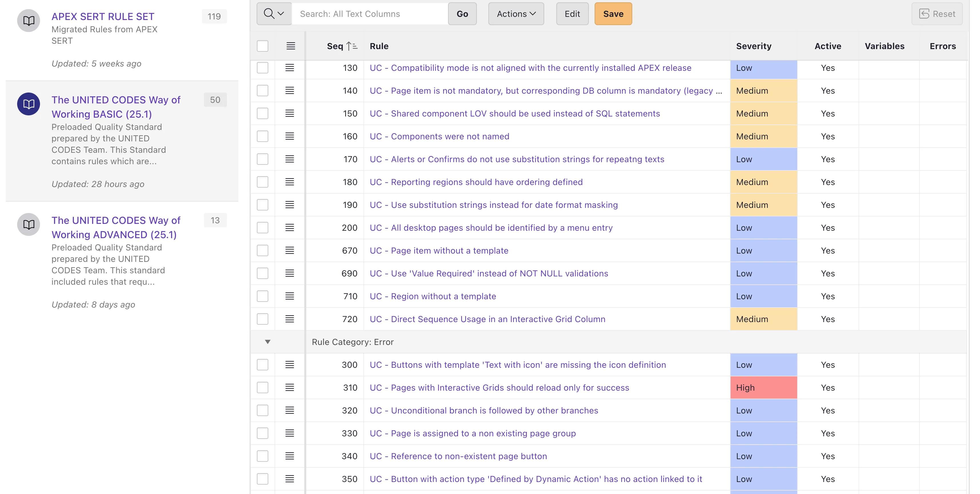Click the book icon for UNITED CODES ADVANCED standard
Image resolution: width=980 pixels, height=494 pixels.
point(29,224)
